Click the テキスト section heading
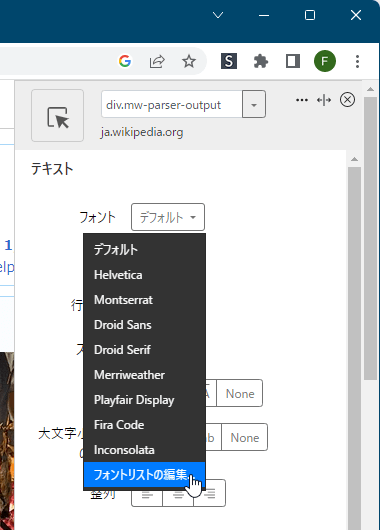380x530 pixels. tap(52, 169)
